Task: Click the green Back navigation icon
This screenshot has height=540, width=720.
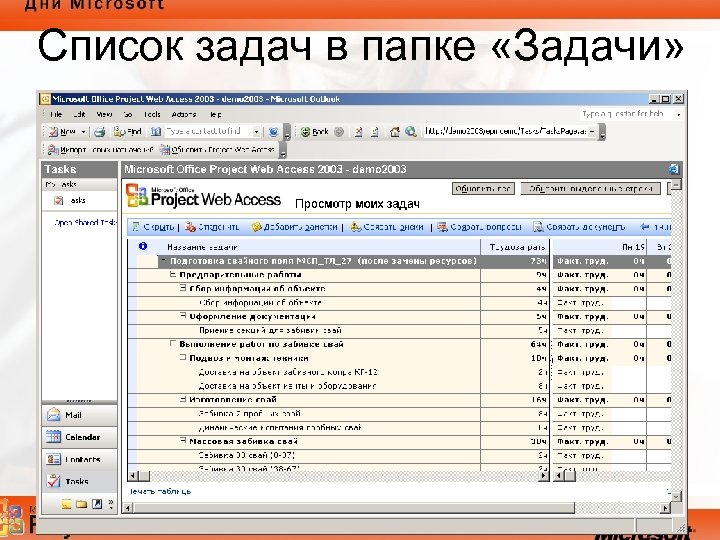Action: [305, 132]
